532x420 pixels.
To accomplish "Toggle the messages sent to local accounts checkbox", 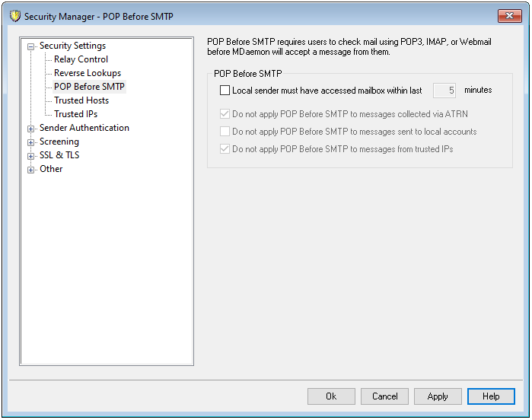I will tap(225, 132).
